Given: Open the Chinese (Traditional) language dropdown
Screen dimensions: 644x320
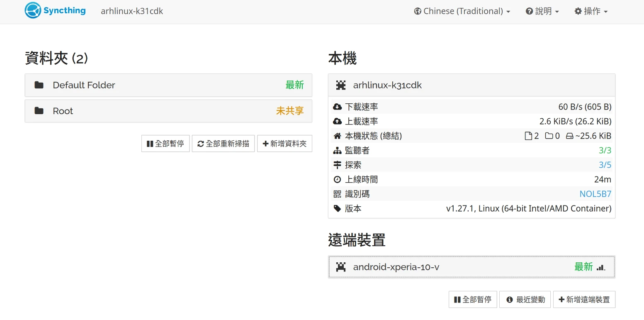Looking at the screenshot, I should [x=462, y=11].
